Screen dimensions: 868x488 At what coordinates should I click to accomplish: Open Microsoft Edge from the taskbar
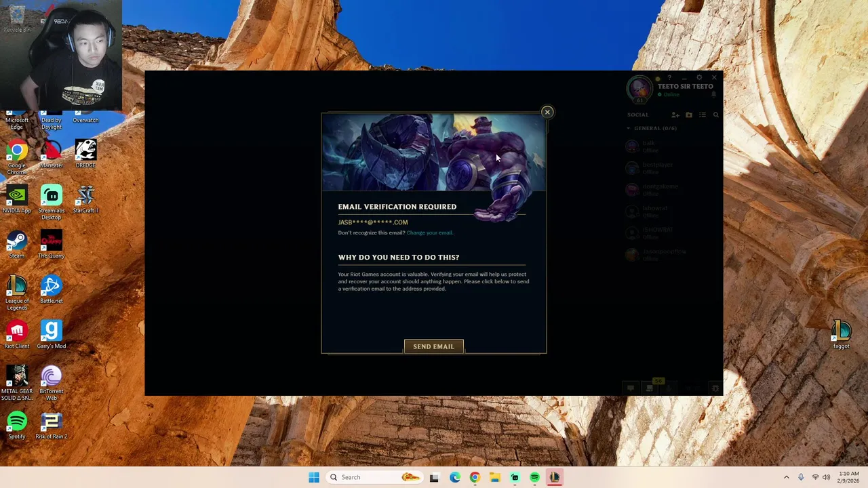point(454,477)
